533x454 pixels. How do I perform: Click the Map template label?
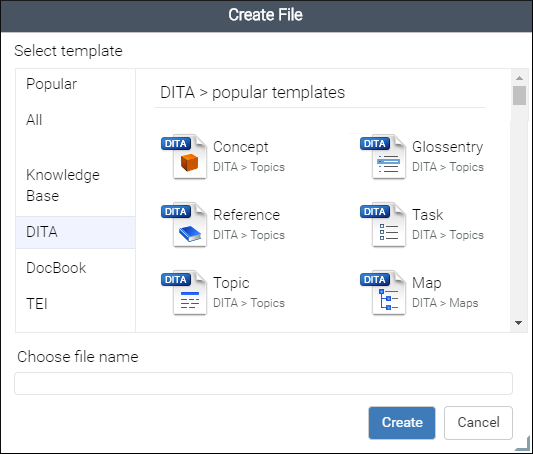point(427,283)
